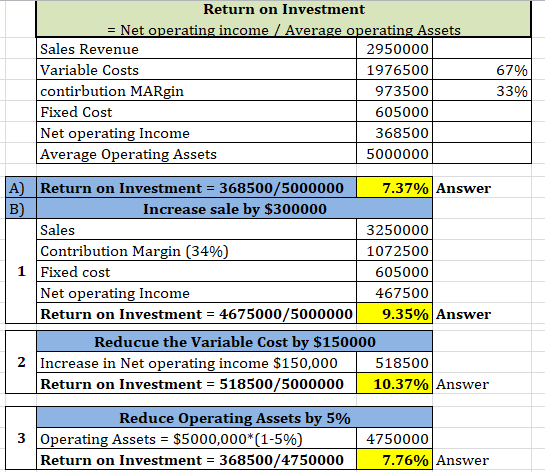The width and height of the screenshot is (545, 472).
Task: Select the contribution margin value 973500
Action: tap(394, 90)
